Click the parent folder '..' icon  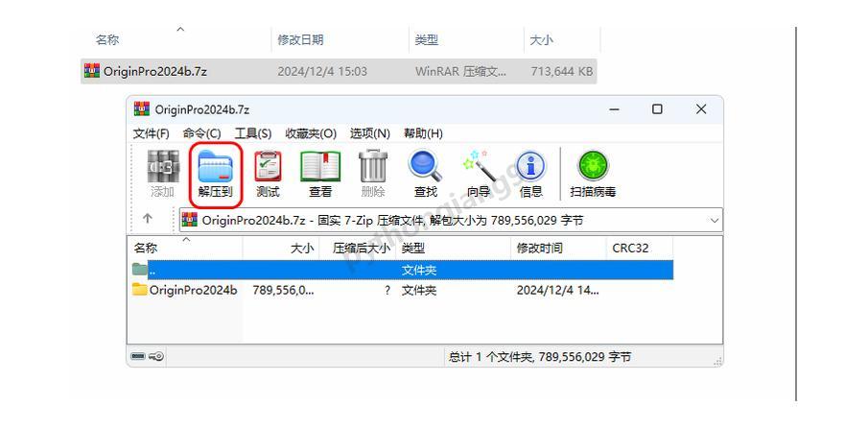(140, 270)
